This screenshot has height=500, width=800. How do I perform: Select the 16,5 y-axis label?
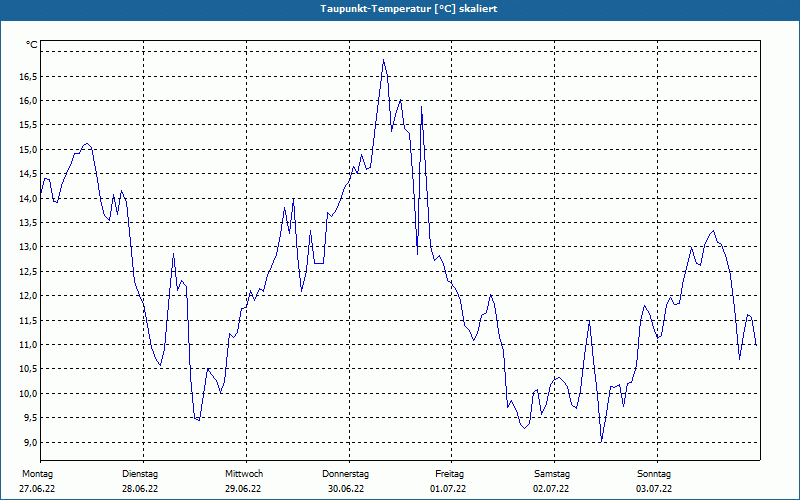click(x=28, y=77)
